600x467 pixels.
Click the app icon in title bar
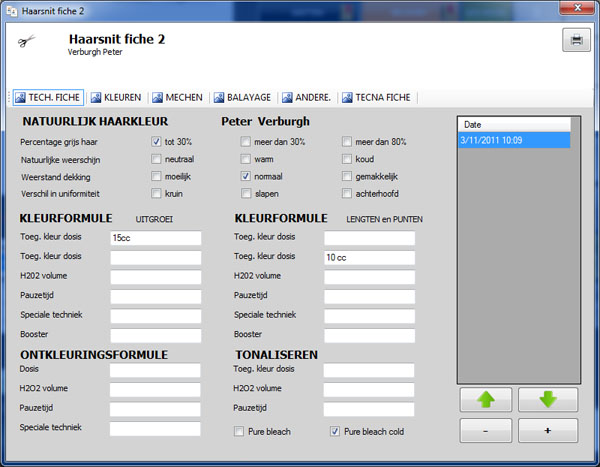[12, 11]
